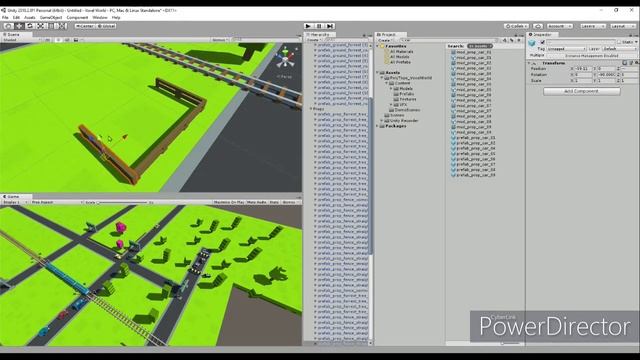Select All Models favorite
The image size is (640, 360).
pos(400,57)
